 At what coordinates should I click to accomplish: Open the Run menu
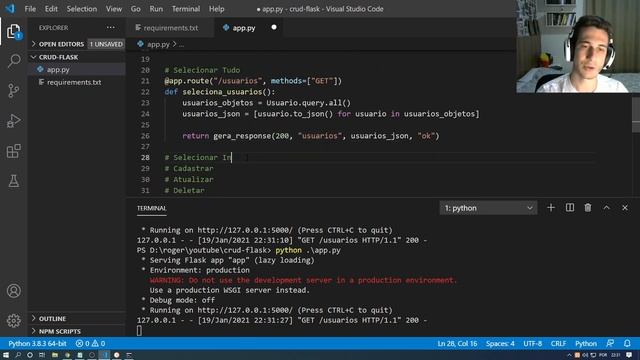(156, 9)
